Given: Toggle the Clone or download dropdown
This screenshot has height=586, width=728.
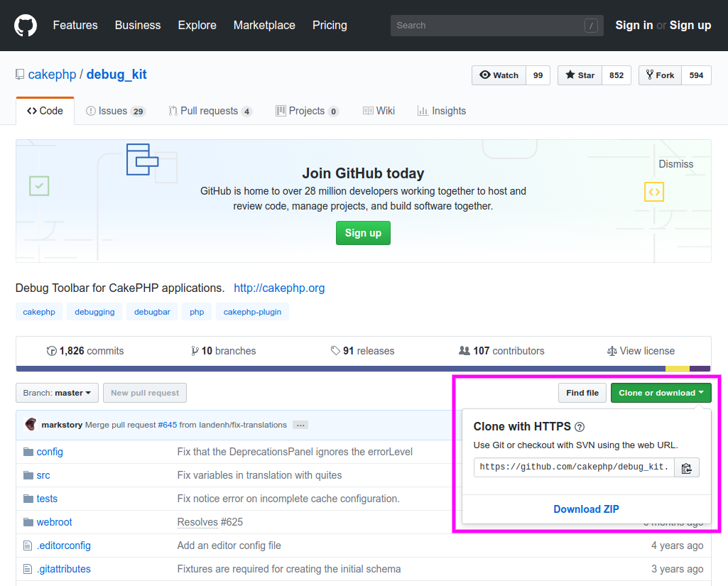Looking at the screenshot, I should tap(661, 393).
